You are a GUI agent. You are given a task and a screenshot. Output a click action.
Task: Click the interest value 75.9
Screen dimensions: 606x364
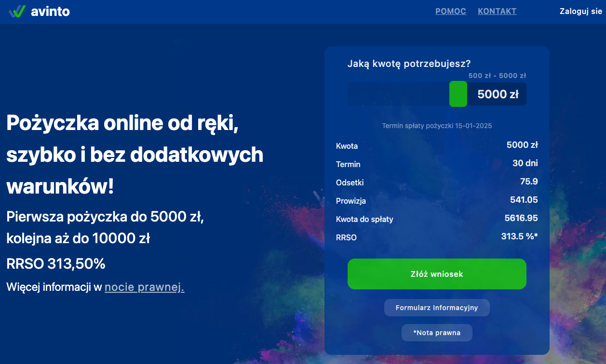pos(529,182)
